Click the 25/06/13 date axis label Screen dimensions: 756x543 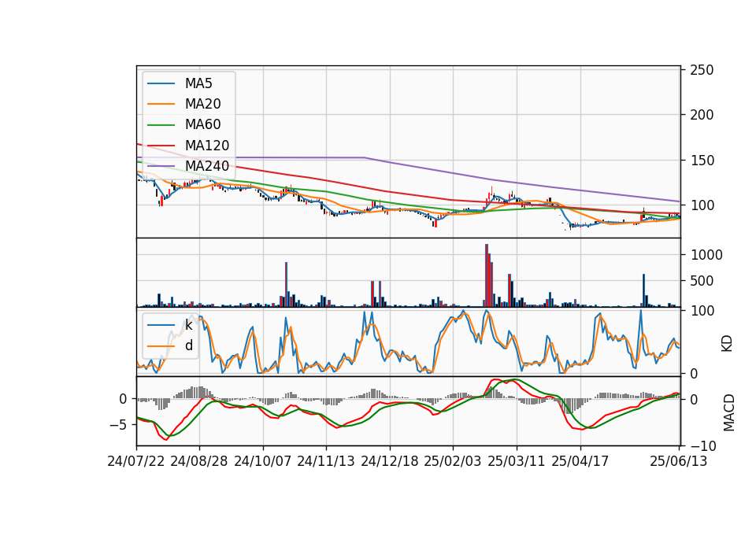click(679, 461)
